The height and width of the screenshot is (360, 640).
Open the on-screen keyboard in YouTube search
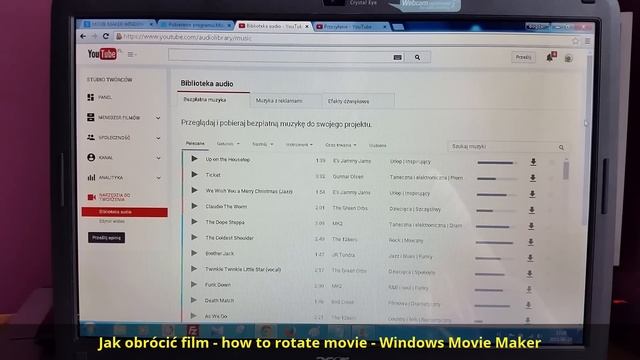[398, 58]
